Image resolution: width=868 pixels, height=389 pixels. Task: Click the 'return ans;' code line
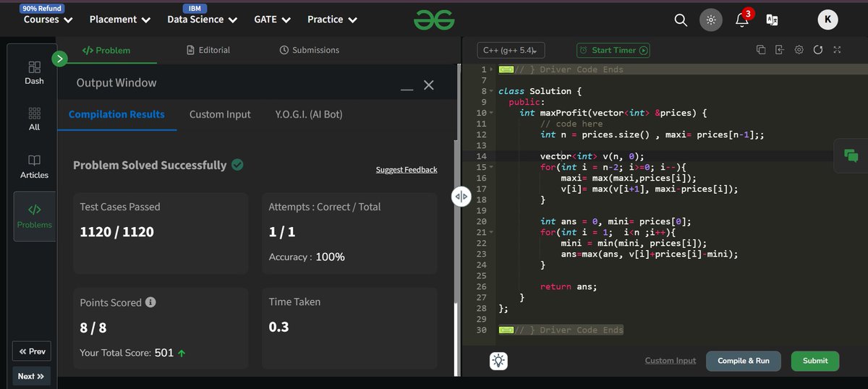[x=569, y=286]
